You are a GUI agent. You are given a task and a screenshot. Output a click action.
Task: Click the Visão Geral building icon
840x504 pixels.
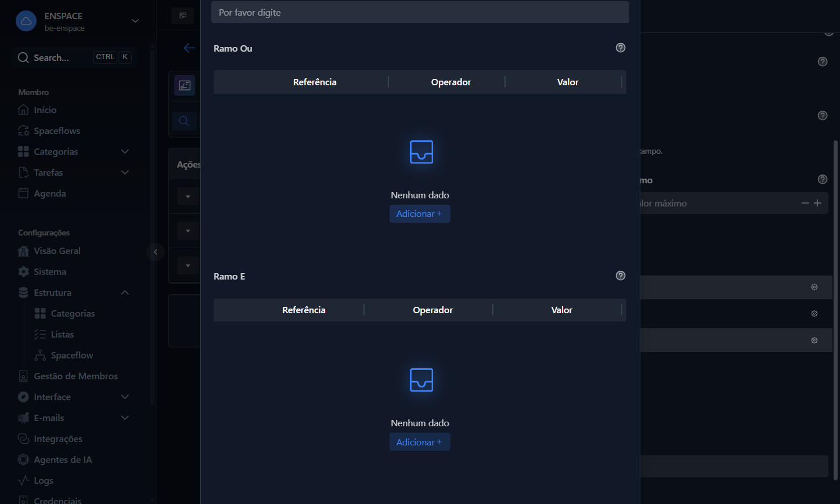23,251
